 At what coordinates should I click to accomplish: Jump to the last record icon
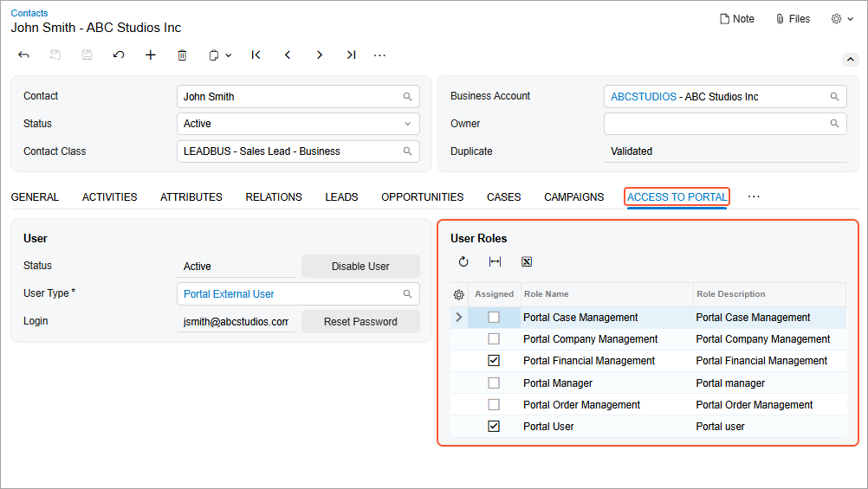[351, 55]
